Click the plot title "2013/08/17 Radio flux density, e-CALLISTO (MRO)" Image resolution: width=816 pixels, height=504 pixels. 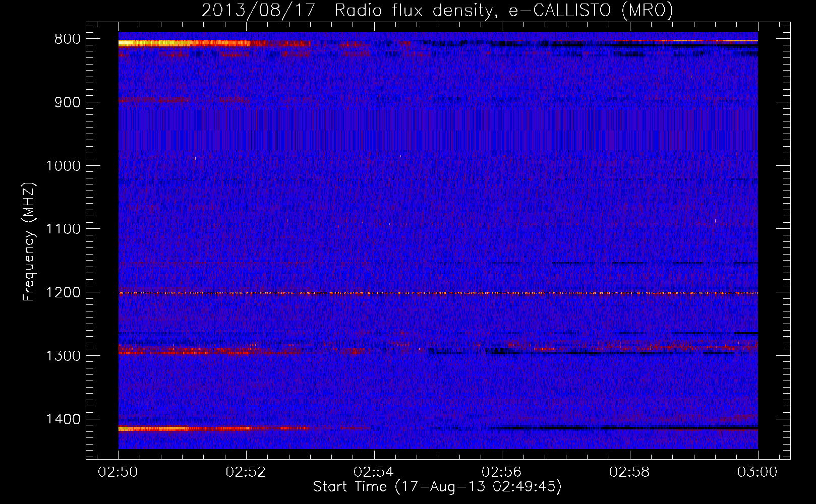[437, 11]
